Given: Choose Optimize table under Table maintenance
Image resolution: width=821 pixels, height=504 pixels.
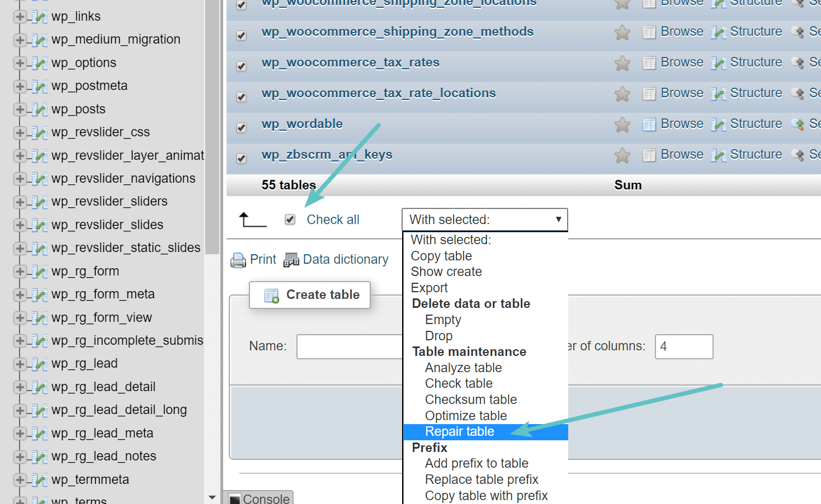Looking at the screenshot, I should click(x=466, y=416).
